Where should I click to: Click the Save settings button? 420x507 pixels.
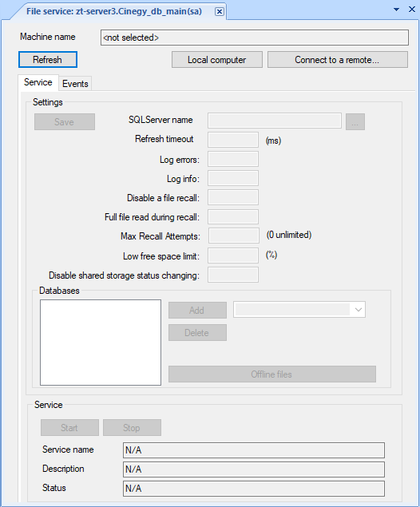click(x=65, y=122)
